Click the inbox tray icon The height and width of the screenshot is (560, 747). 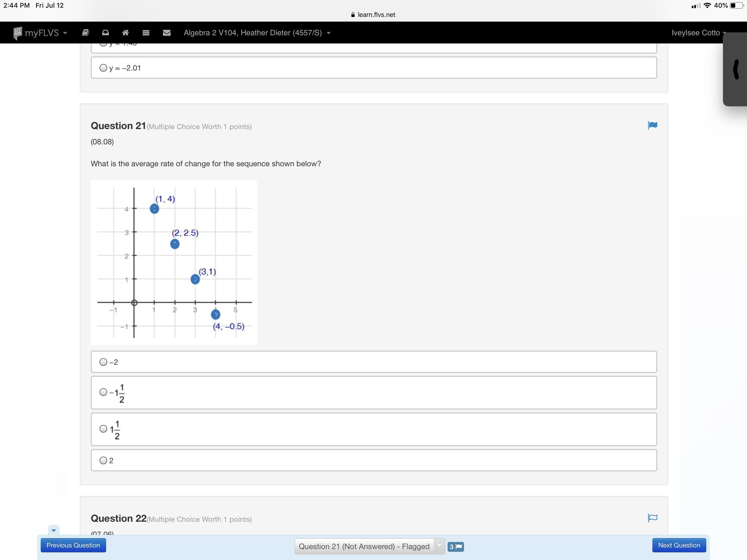point(105,33)
